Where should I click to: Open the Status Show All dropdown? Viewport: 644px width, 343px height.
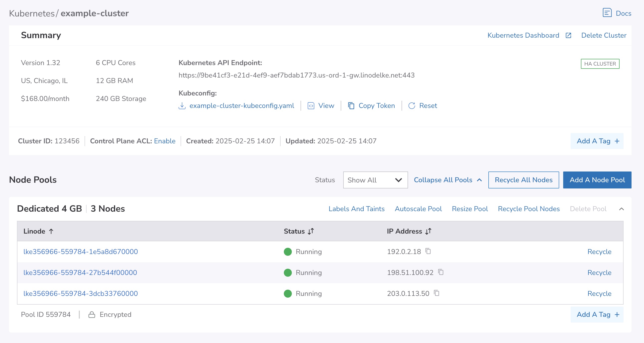375,180
